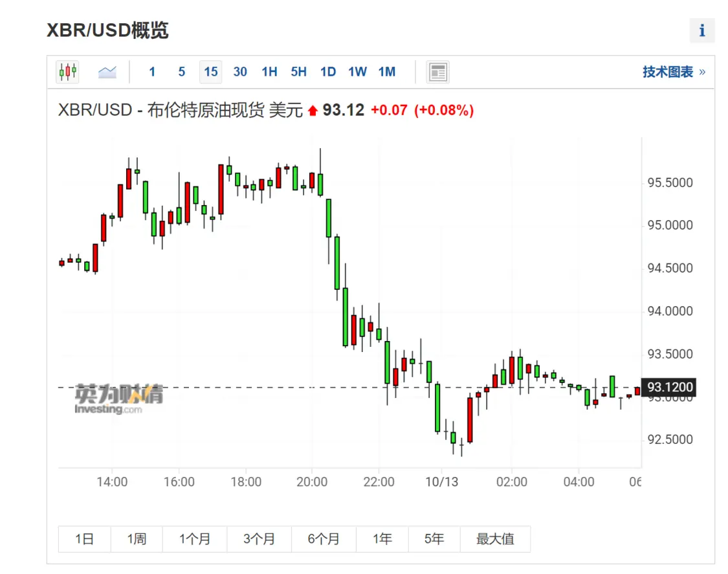Switch to the 6个月 range tab
728x574 pixels.
pyautogui.click(x=324, y=539)
